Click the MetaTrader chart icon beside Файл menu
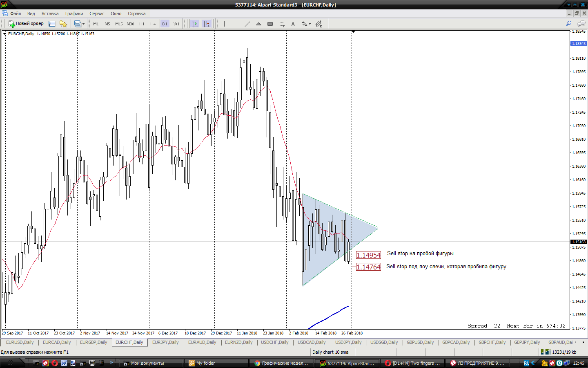Image resolution: width=588 pixels, height=368 pixels. coord(4,13)
